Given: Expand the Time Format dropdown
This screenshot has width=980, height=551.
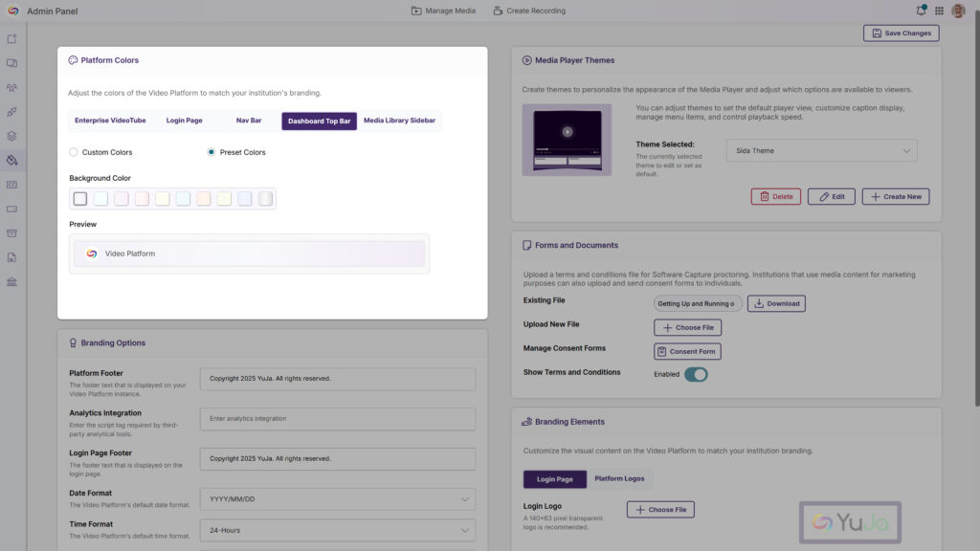Looking at the screenshot, I should (338, 530).
